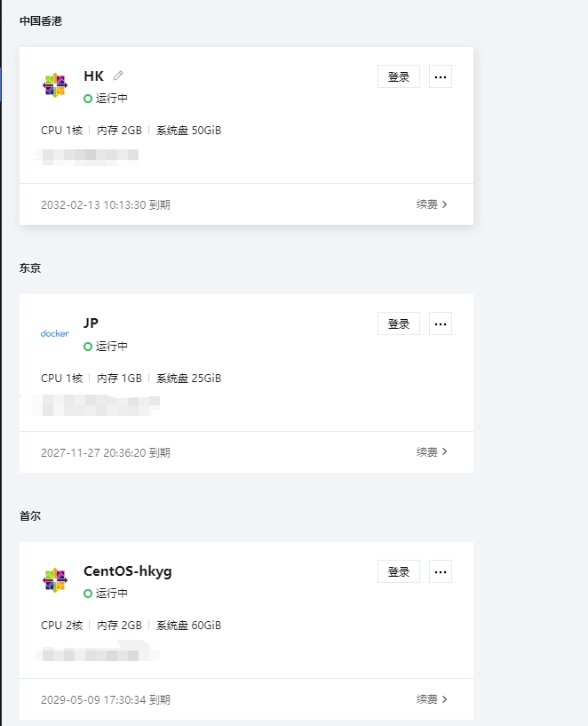Renew the JP instance via 续费
588x726 pixels.
coord(432,452)
